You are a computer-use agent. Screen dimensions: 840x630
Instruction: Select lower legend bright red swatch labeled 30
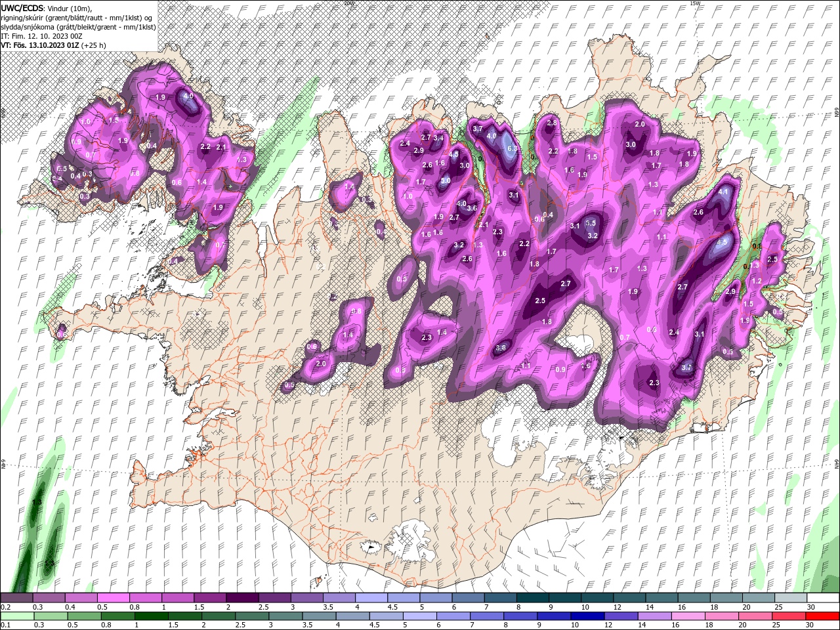822,616
